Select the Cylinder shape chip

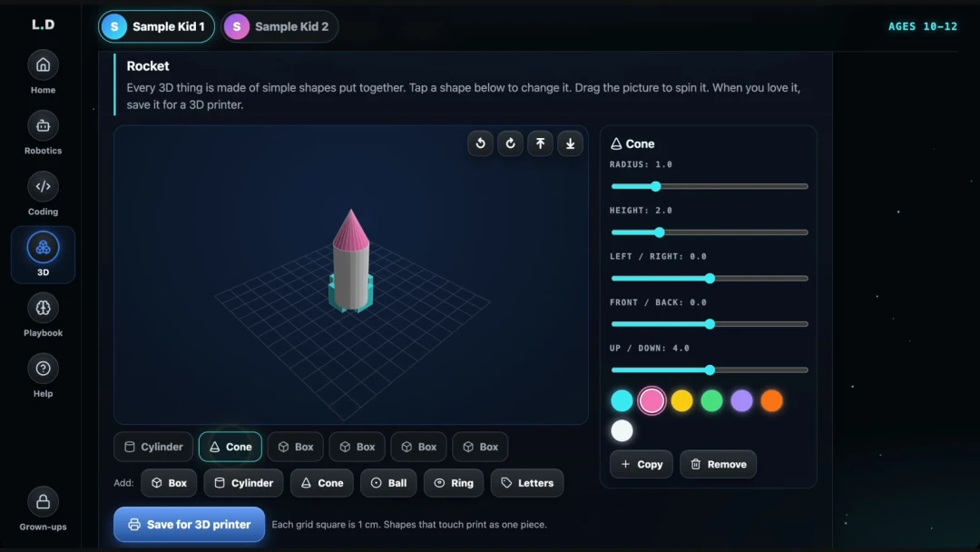coord(153,447)
